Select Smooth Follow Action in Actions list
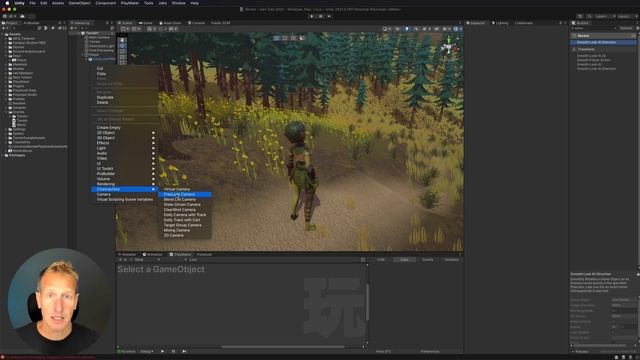 coord(593,60)
